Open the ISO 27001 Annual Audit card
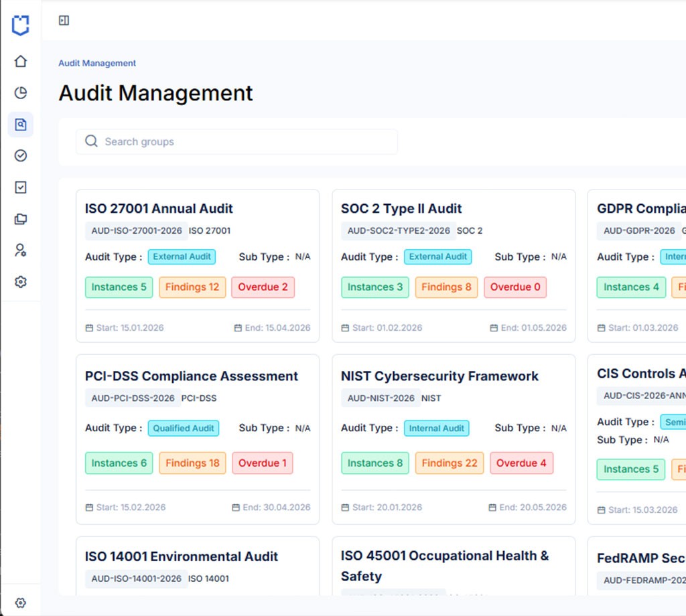 click(198, 266)
